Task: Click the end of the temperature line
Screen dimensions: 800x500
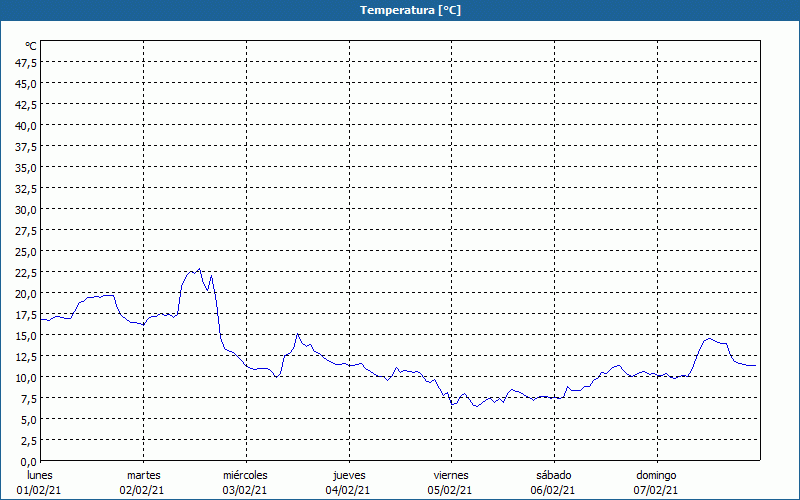Action: coord(755,366)
